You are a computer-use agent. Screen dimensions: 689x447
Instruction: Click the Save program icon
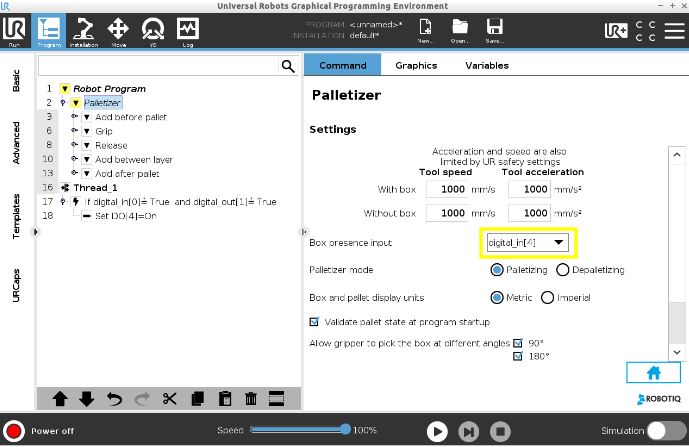point(494,30)
